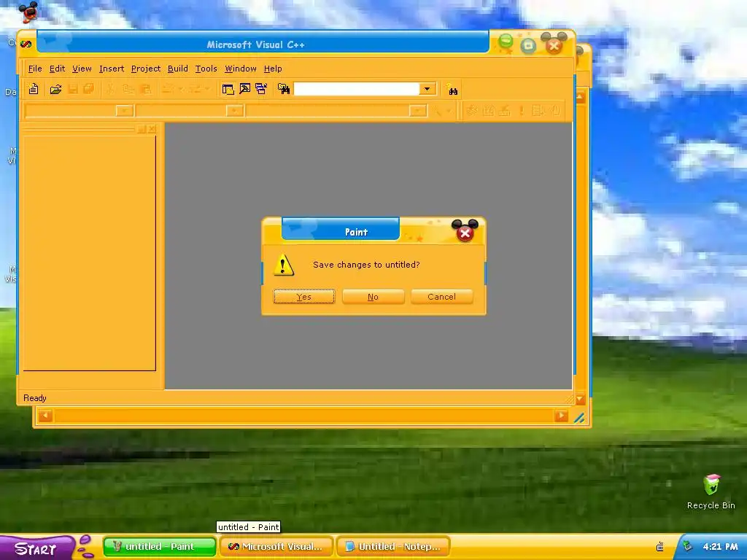This screenshot has width=747, height=560.
Task: Open the Window List toolbar icon
Action: click(x=261, y=89)
